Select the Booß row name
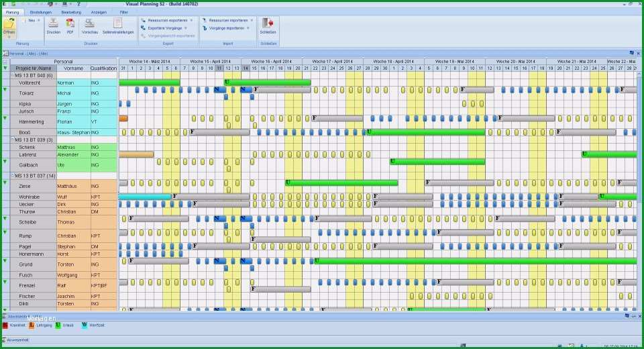The width and height of the screenshot is (644, 349). pyautogui.click(x=25, y=132)
